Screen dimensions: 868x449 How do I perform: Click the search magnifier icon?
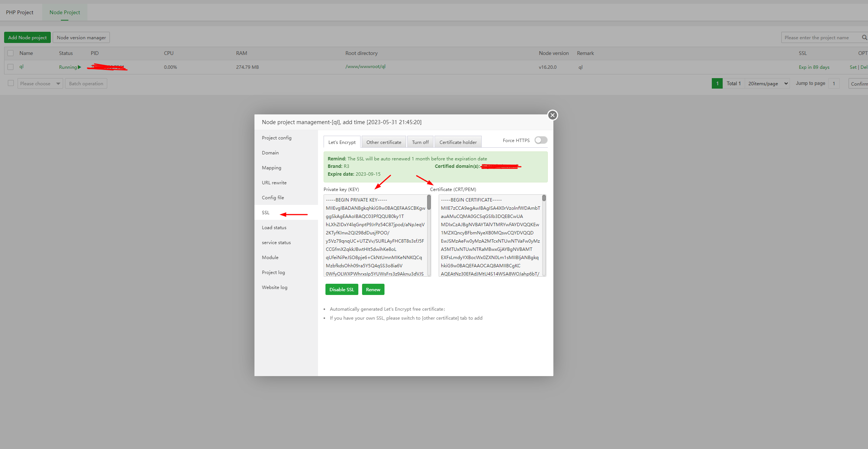864,38
